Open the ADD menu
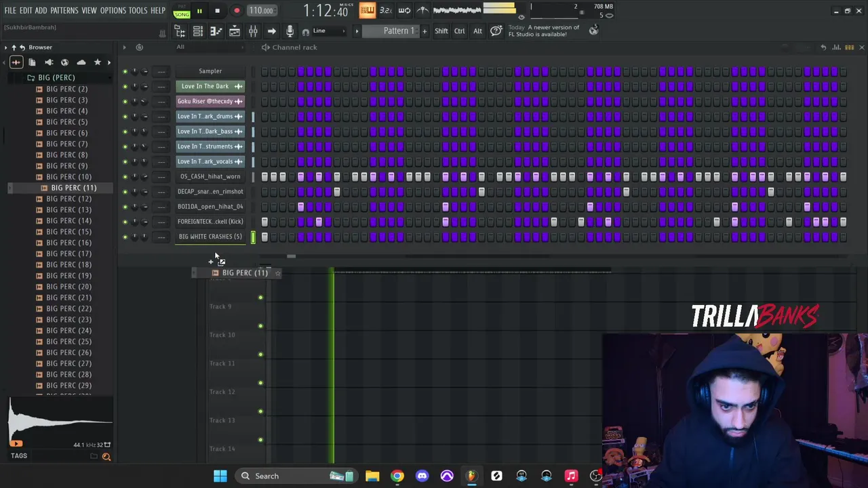 [41, 11]
